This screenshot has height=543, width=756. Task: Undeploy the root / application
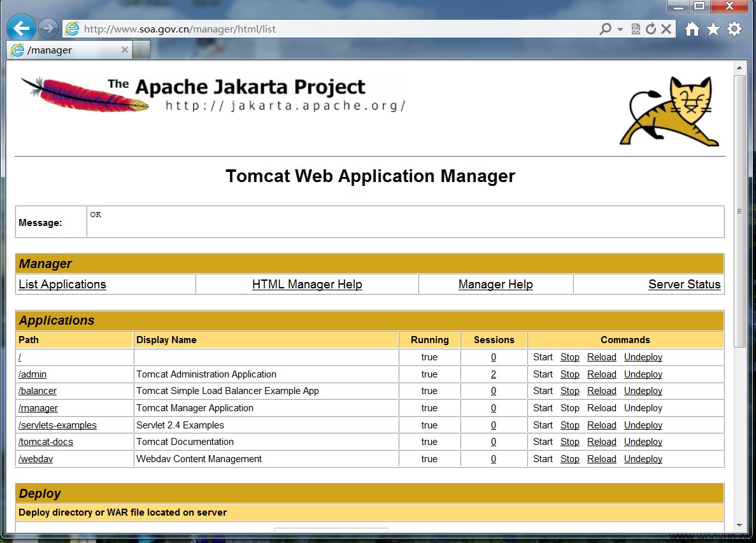(x=643, y=357)
